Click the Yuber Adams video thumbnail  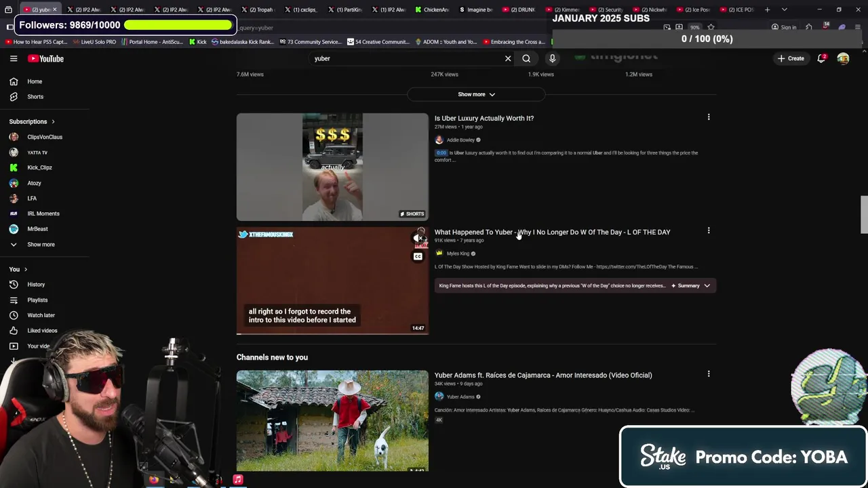(332, 420)
